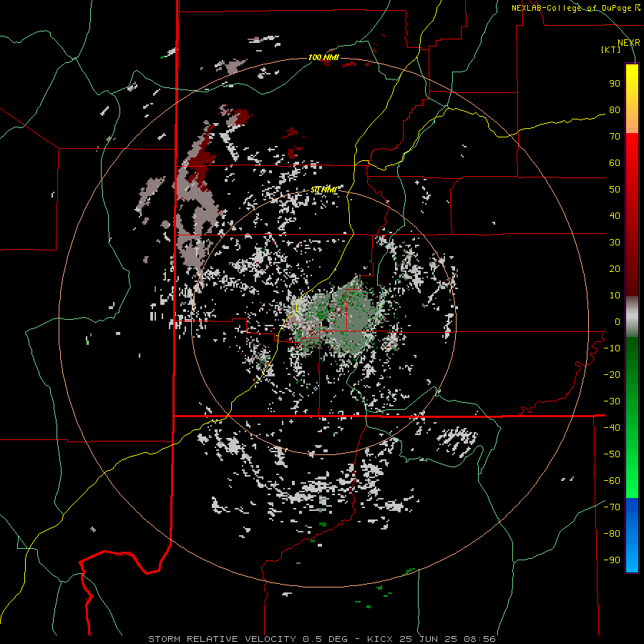This screenshot has height=644, width=644.
Task: Click the STORM RELATIVE VELOCITY caption text
Action: click(x=222, y=639)
